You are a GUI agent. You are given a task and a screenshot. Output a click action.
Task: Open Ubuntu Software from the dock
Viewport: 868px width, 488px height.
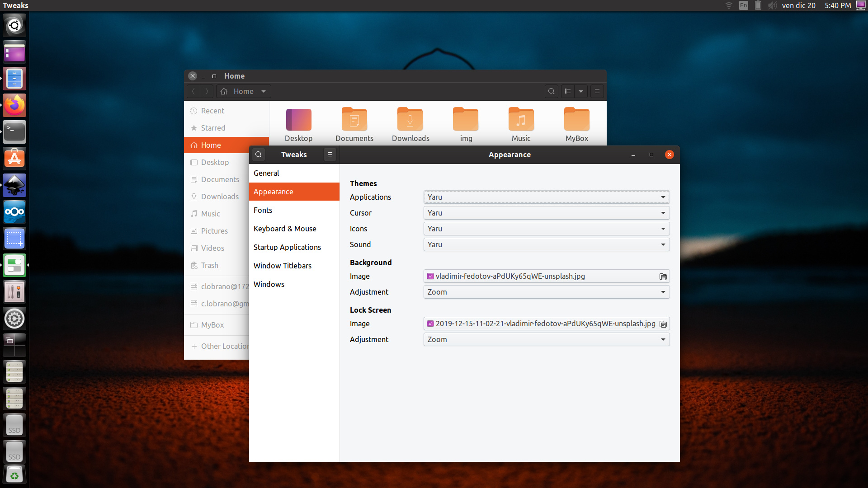tap(14, 159)
